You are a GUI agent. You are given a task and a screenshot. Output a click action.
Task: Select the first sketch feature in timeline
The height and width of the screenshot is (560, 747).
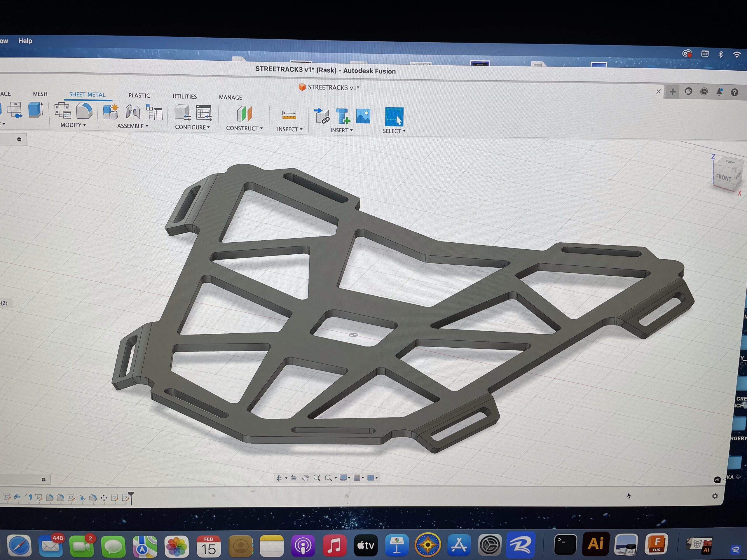7,497
